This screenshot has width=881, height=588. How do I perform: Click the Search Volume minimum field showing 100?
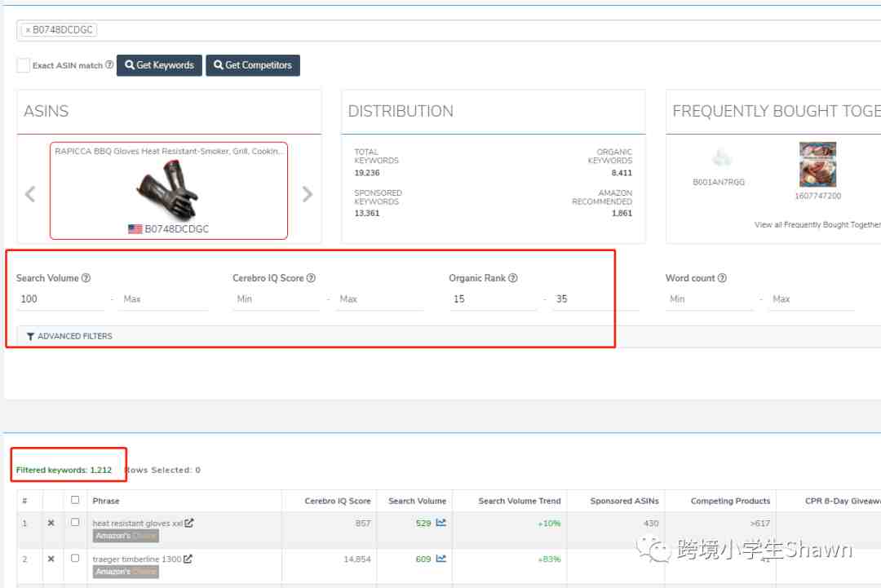60,299
